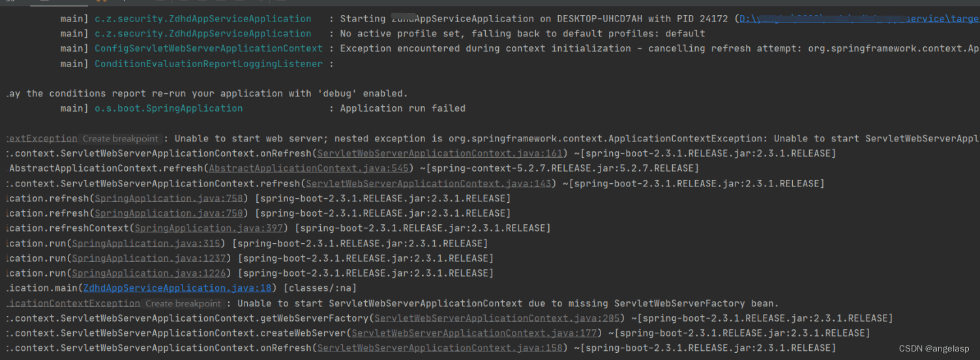980x360 pixels.
Task: Click ConfigServletWebServerApplicationContext logger name
Action: 209,48
